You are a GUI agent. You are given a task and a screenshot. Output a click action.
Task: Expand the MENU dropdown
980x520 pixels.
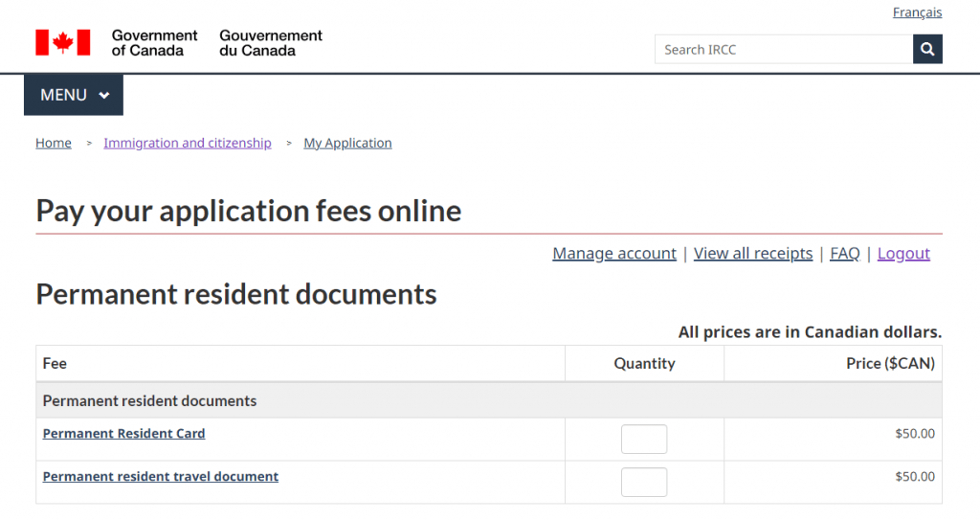74,95
